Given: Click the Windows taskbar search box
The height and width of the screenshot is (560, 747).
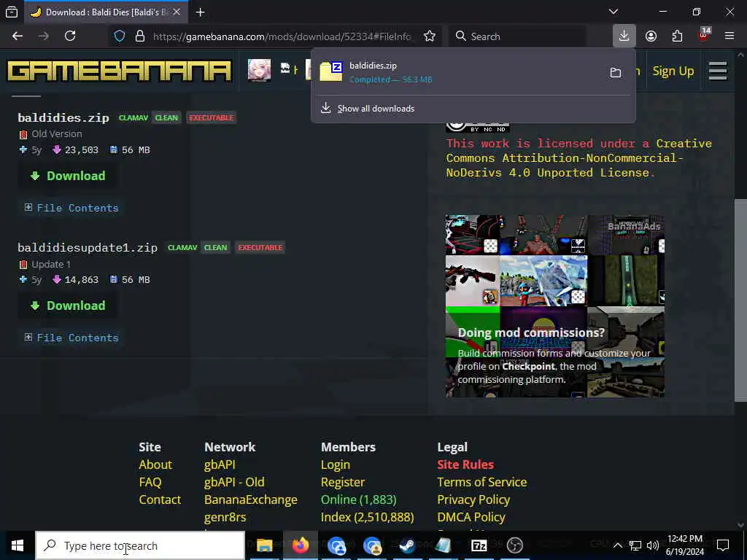Looking at the screenshot, I should pos(140,545).
